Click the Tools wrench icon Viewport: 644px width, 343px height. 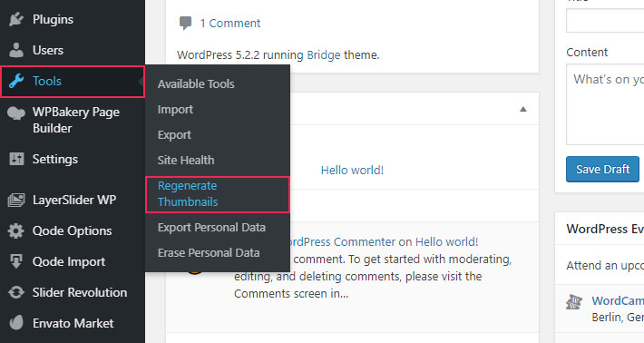click(x=16, y=81)
